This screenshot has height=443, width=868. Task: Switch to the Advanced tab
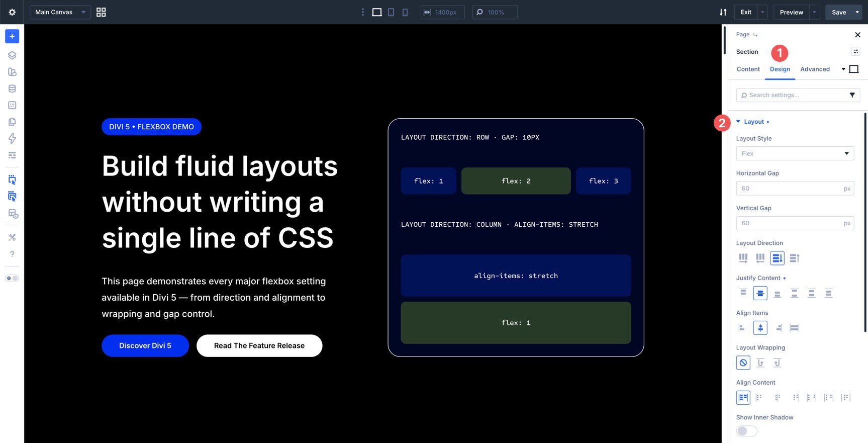pos(815,69)
